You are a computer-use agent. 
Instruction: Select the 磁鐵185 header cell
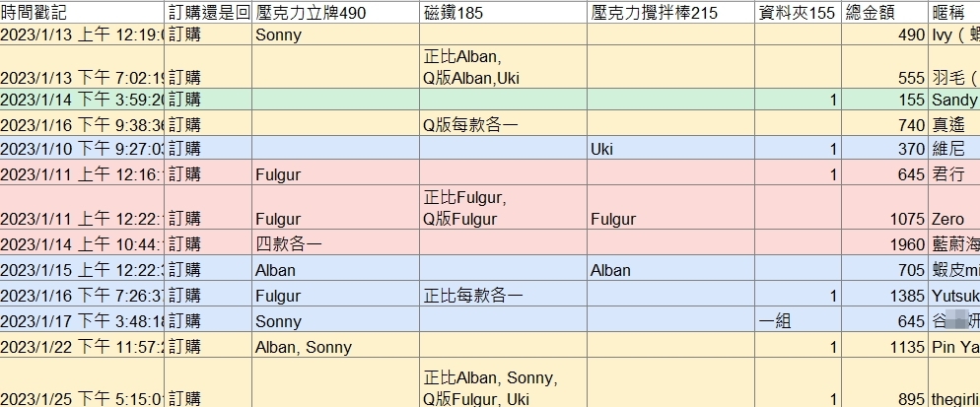coord(503,13)
